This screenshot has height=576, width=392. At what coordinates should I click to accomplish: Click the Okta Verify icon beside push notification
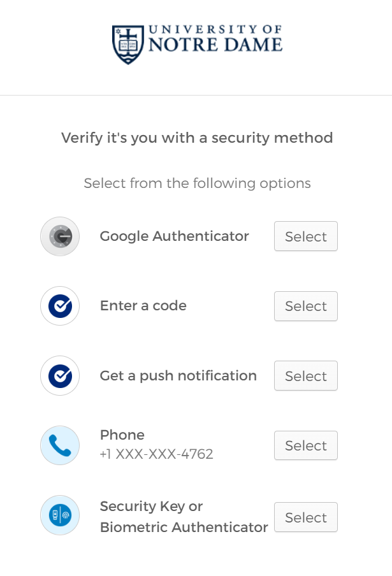(x=60, y=375)
